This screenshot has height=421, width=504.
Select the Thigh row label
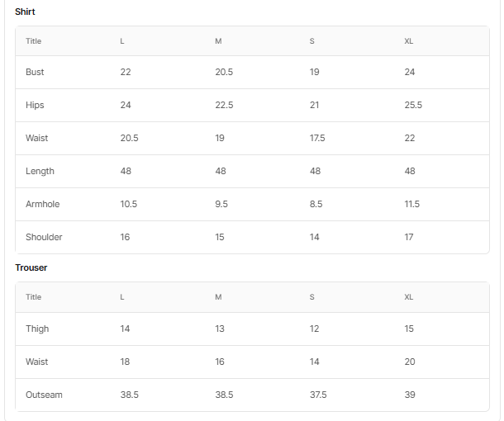(x=37, y=329)
